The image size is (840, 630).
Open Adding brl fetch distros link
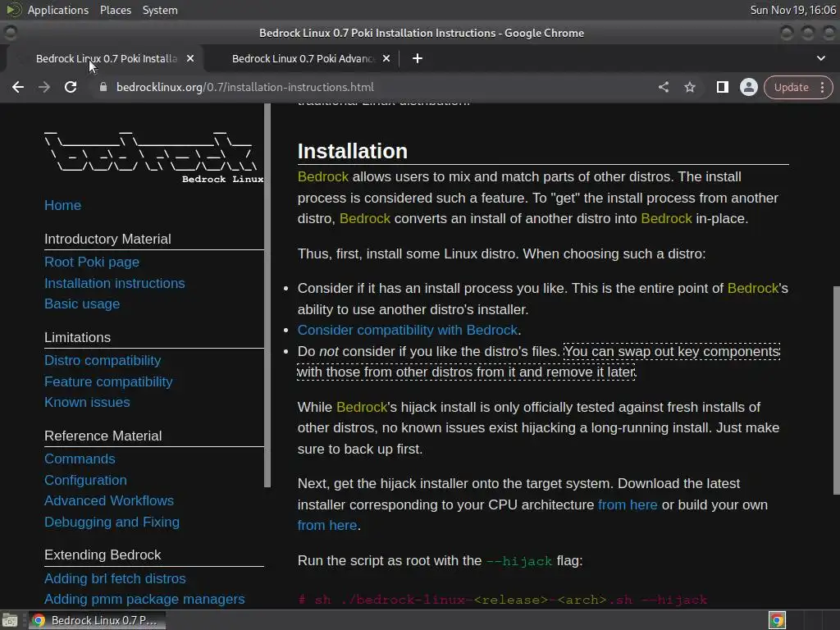tap(115, 578)
